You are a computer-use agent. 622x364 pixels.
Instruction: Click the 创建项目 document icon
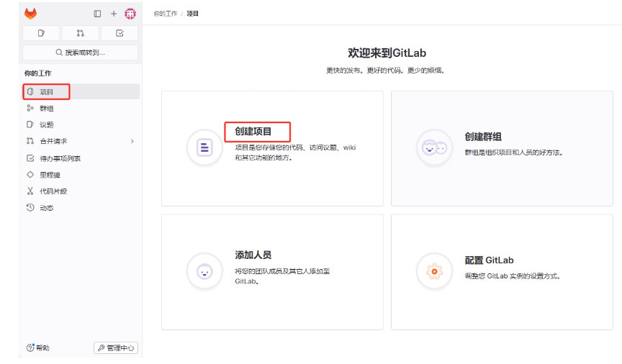[x=204, y=148]
